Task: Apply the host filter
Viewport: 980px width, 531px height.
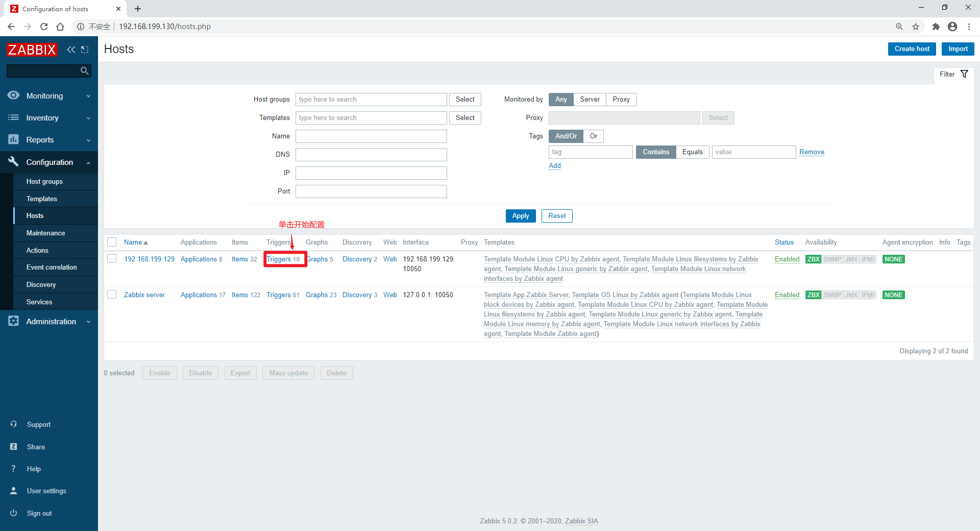Action: 521,216
